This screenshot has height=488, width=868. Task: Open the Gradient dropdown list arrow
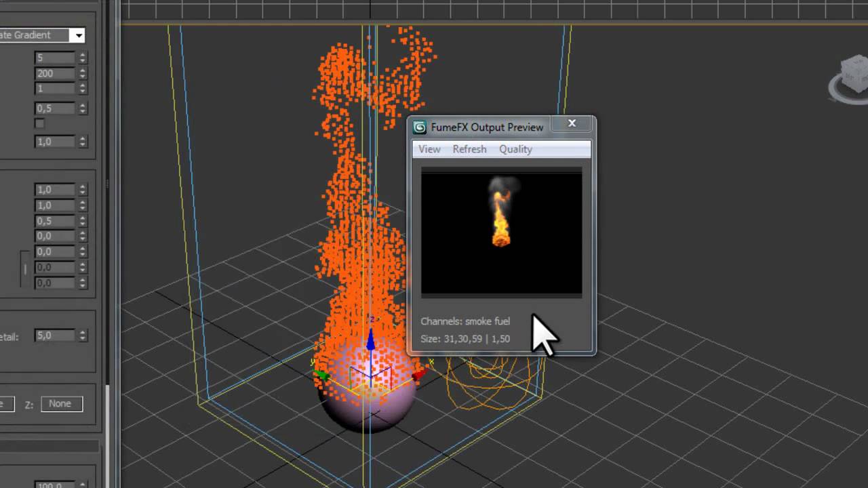(x=79, y=35)
